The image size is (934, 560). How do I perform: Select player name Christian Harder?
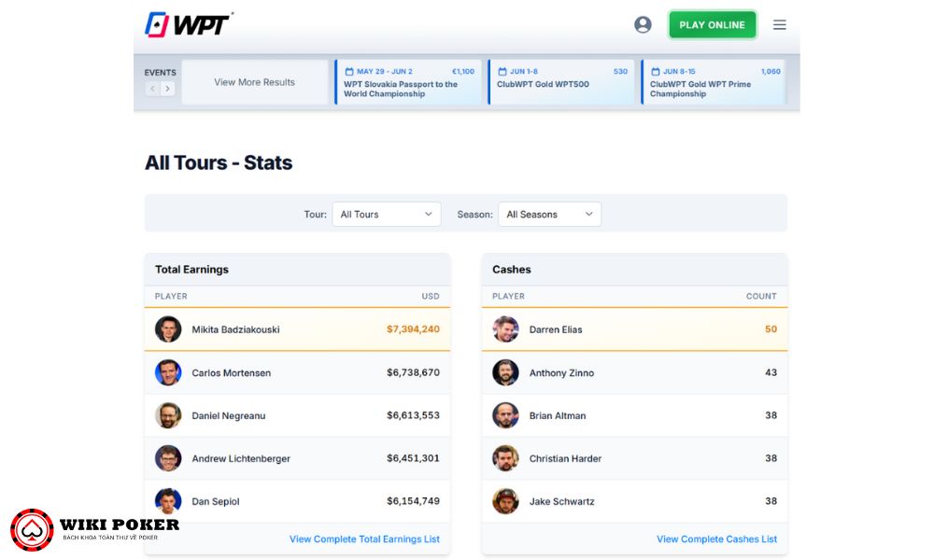pyautogui.click(x=565, y=459)
